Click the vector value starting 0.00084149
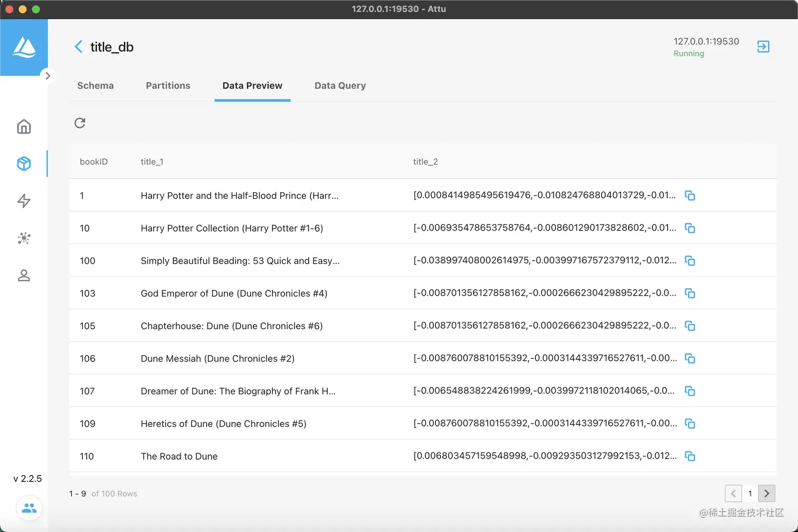 544,195
